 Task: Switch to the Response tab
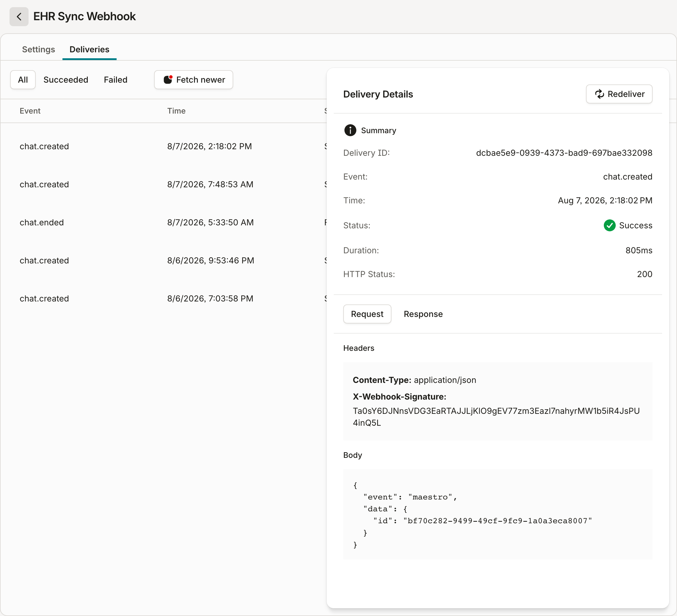(x=423, y=314)
